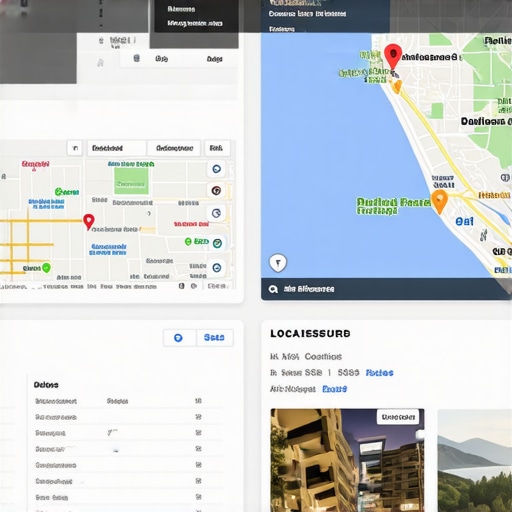The width and height of the screenshot is (512, 512).
Task: Select the short rightmost tab above the street map
Action: (x=217, y=148)
